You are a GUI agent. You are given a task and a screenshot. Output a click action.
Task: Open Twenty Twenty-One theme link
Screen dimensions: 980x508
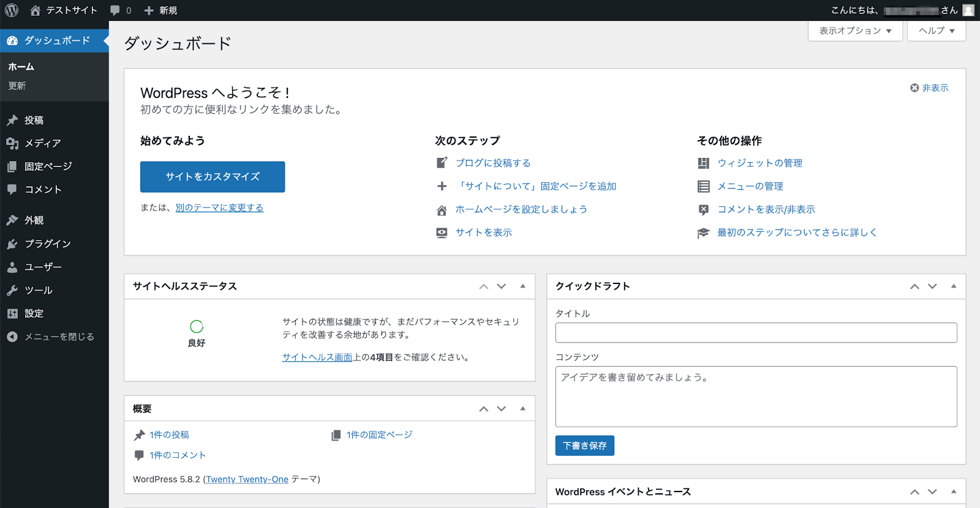point(247,479)
